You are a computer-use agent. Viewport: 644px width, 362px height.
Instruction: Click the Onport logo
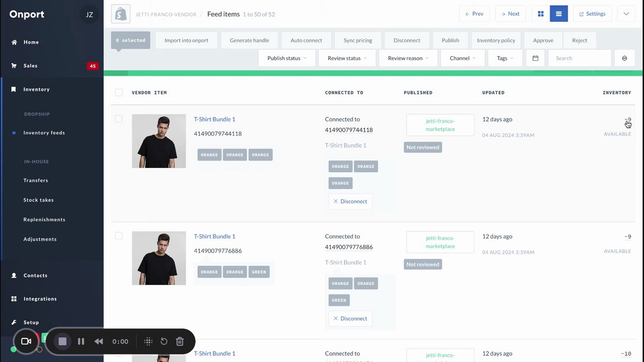pyautogui.click(x=27, y=15)
